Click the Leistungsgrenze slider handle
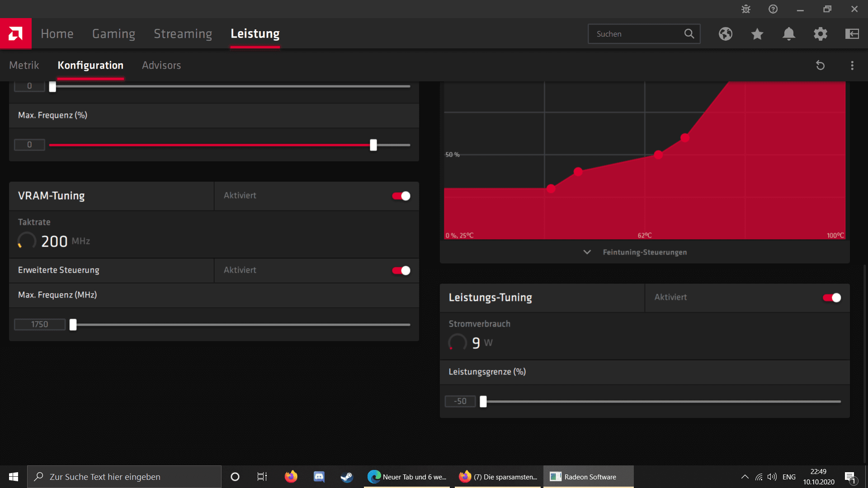 pyautogui.click(x=483, y=401)
